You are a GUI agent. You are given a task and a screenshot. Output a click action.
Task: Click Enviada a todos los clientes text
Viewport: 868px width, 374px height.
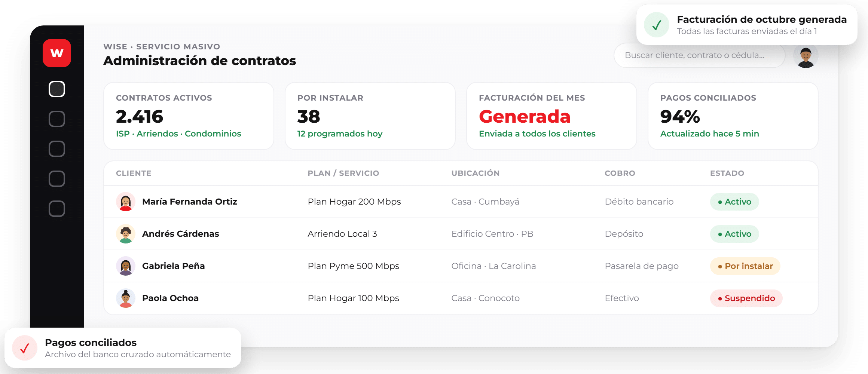(537, 134)
